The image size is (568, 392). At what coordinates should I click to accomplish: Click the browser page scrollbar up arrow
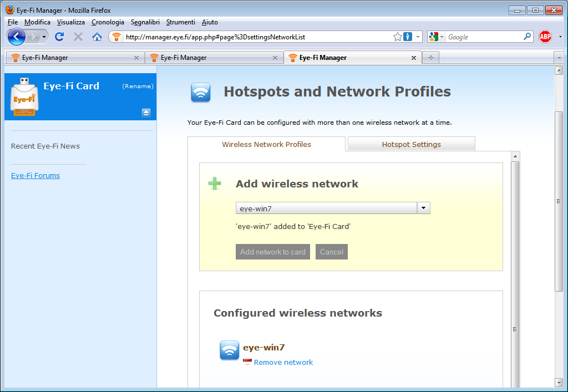(x=559, y=70)
